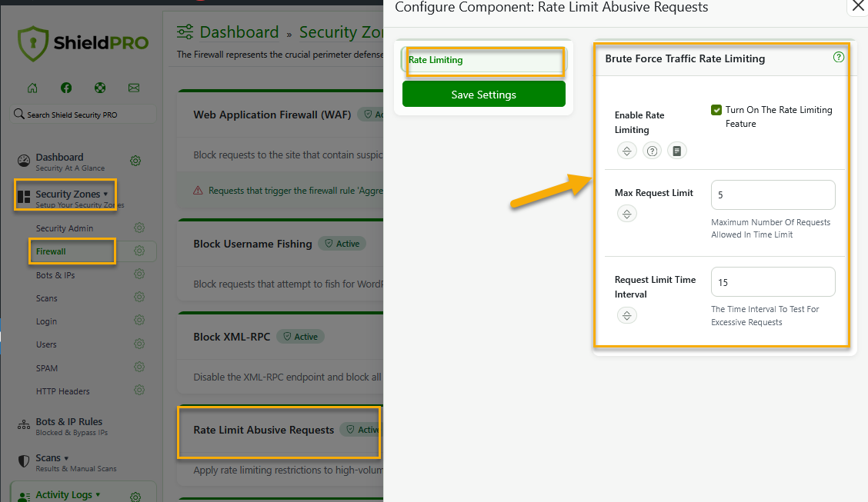
Task: Expand the Security Zones menu
Action: pyautogui.click(x=71, y=194)
